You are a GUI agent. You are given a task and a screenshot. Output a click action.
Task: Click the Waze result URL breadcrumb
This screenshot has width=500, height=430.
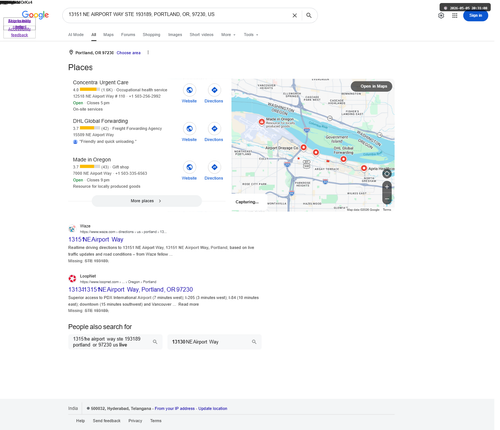(x=123, y=232)
